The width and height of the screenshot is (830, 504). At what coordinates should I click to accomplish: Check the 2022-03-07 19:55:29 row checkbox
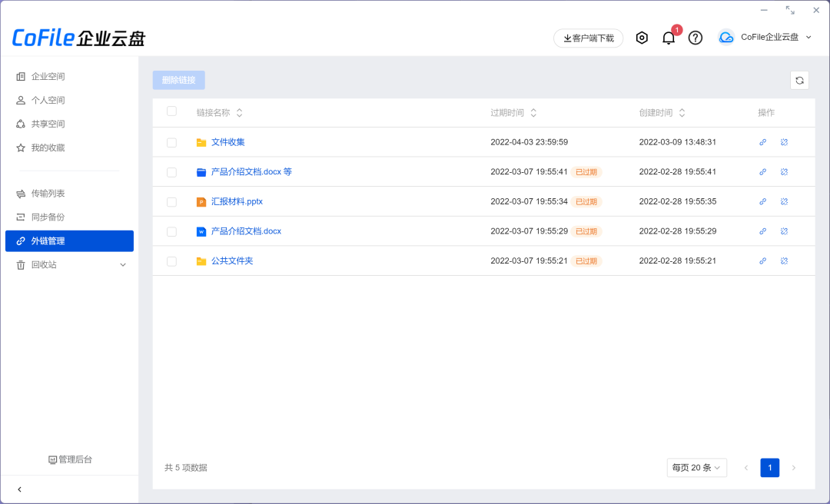(x=171, y=232)
